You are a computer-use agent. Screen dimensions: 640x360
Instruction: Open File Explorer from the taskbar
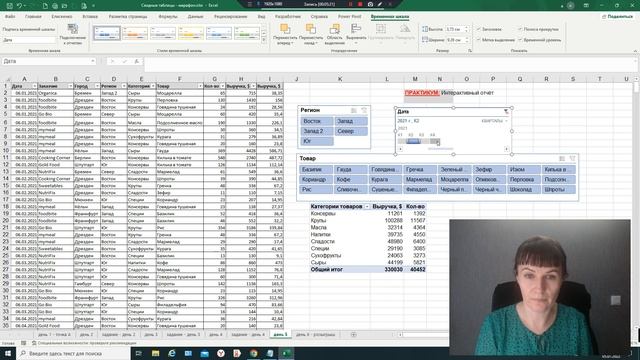156,353
